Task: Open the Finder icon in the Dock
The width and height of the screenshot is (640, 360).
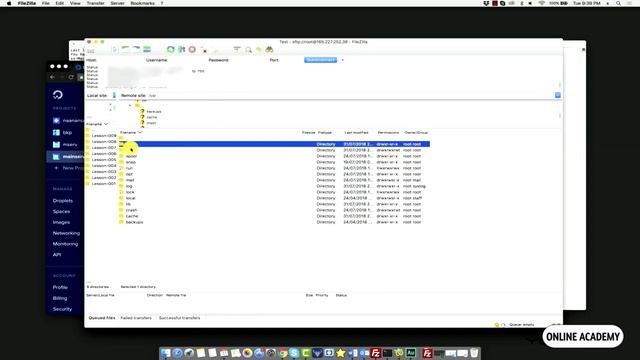Action: 166,353
